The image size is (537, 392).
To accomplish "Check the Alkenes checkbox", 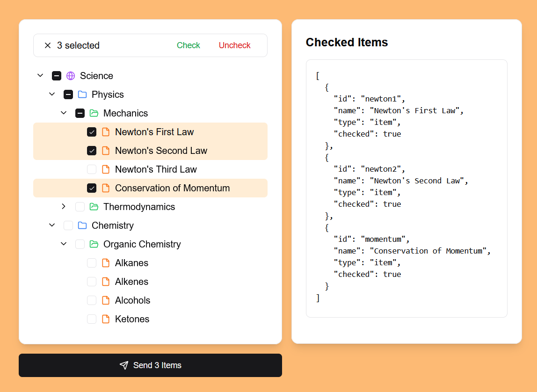I will pyautogui.click(x=91, y=282).
